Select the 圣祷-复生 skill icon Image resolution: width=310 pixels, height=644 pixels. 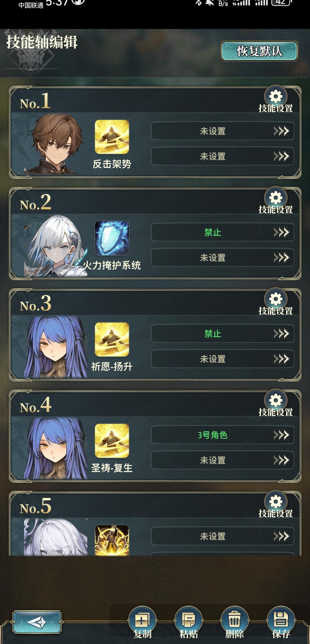point(112,441)
